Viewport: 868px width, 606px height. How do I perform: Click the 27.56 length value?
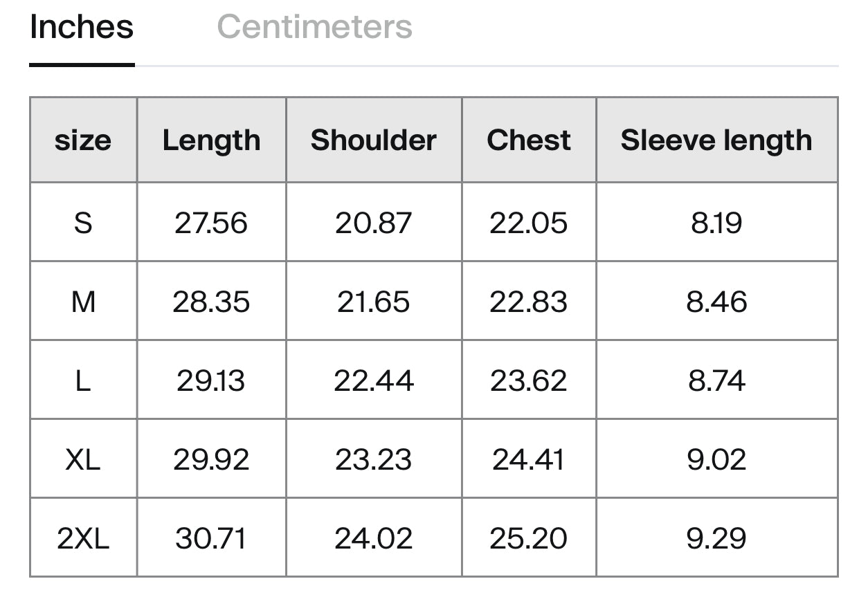[x=211, y=223]
